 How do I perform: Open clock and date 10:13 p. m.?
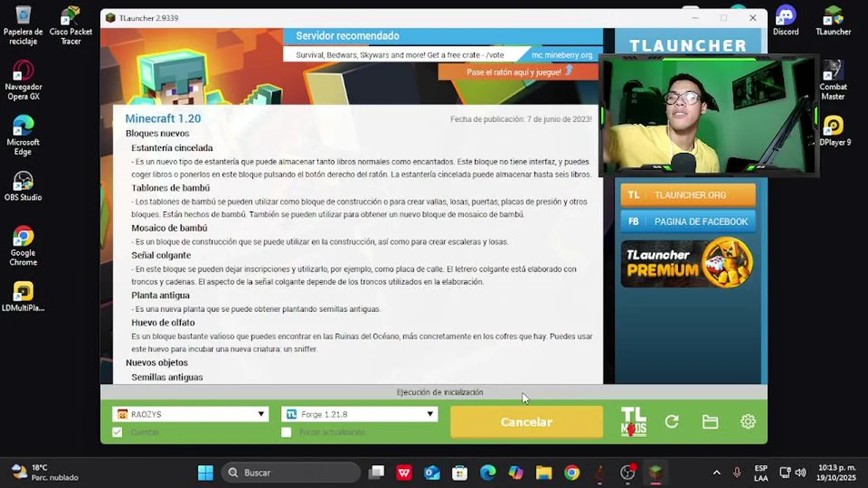837,472
